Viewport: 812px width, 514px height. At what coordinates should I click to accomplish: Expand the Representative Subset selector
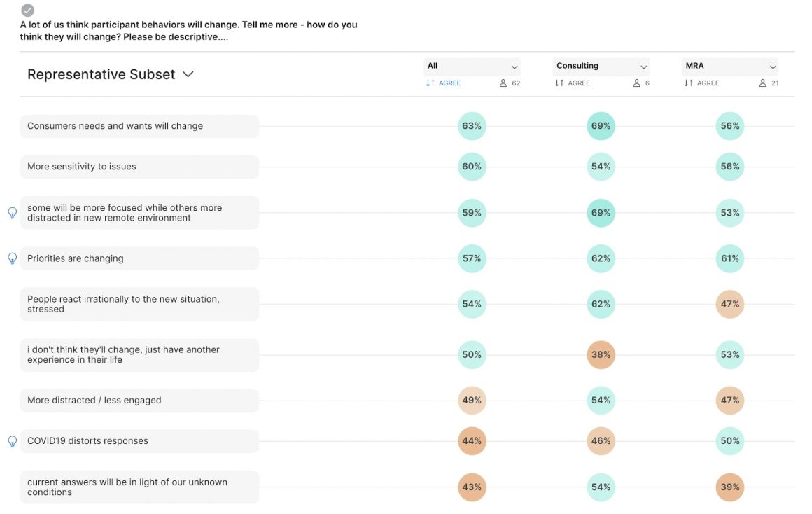pyautogui.click(x=188, y=74)
